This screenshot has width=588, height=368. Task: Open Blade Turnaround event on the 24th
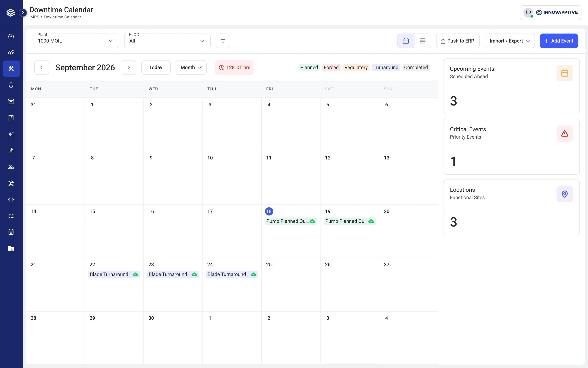coord(232,275)
